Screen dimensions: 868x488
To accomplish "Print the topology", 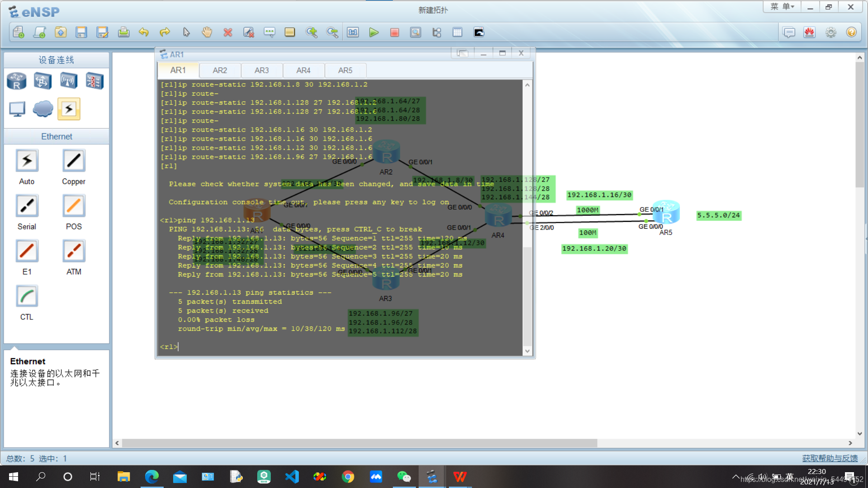I will (x=123, y=32).
